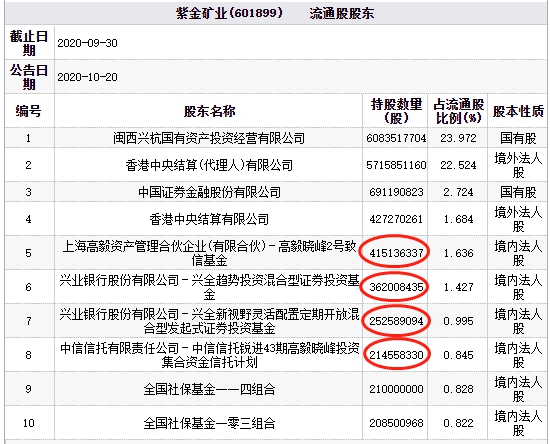Select shareholder 香港中央结算(代理人)有限公司

[x=209, y=165]
